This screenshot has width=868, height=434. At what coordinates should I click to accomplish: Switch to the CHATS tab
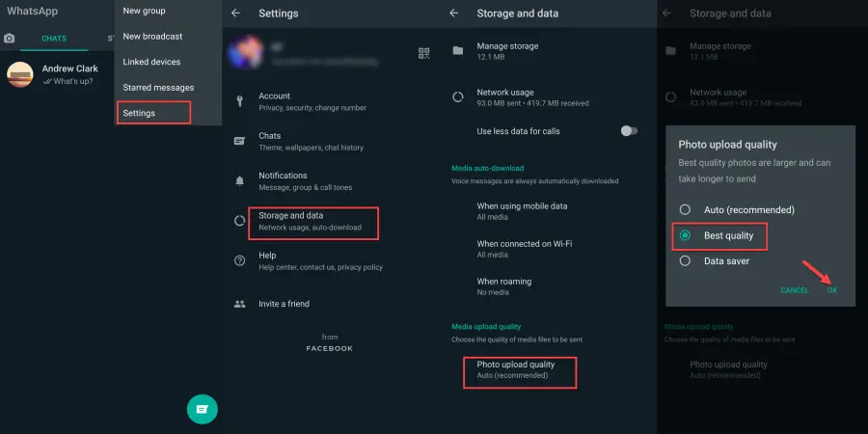54,39
